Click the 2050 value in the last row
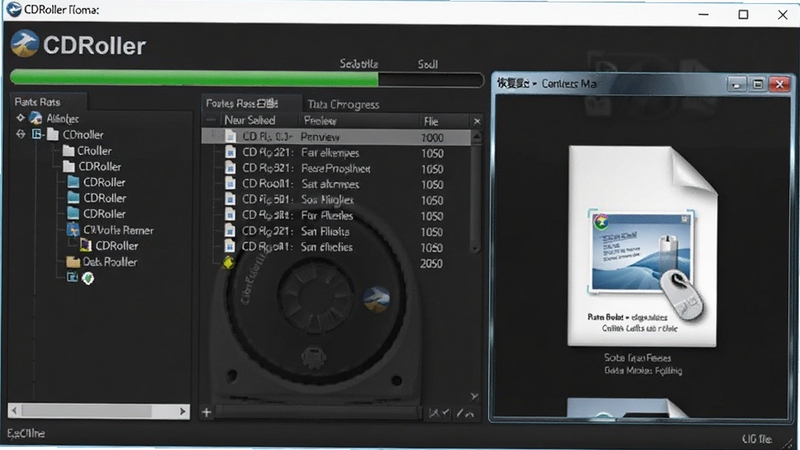 [432, 263]
